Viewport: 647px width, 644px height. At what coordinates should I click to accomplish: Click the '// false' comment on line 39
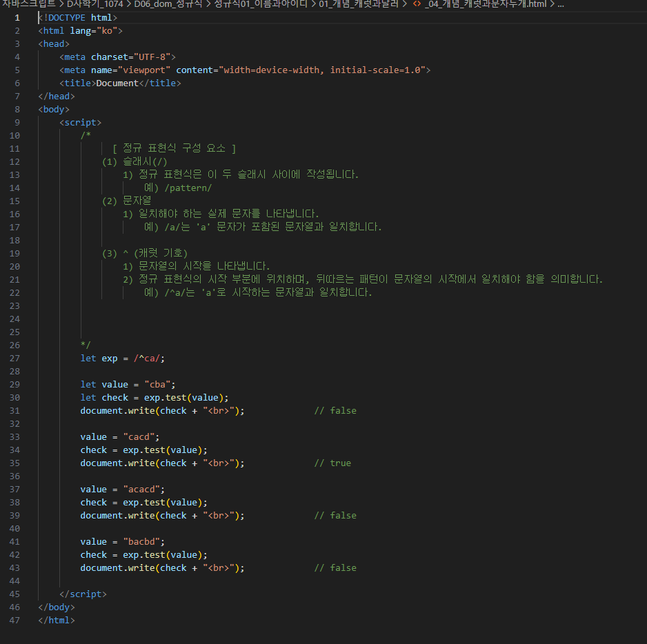pos(335,515)
